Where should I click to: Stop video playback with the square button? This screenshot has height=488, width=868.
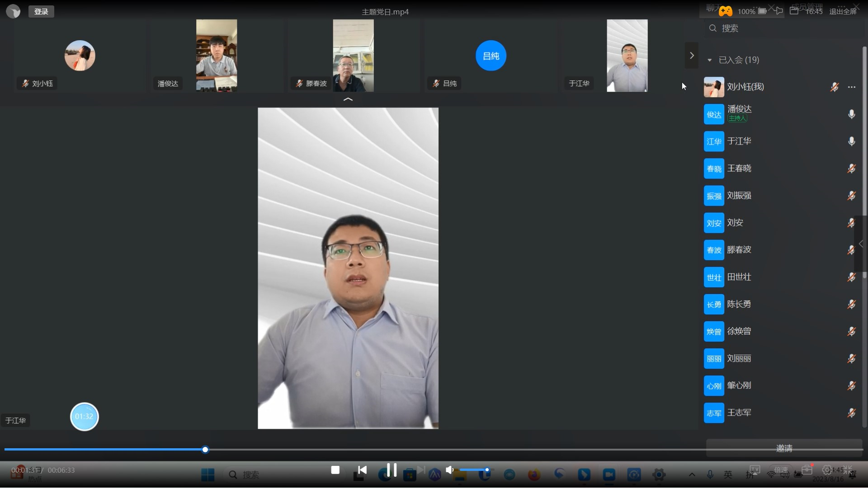click(x=335, y=470)
